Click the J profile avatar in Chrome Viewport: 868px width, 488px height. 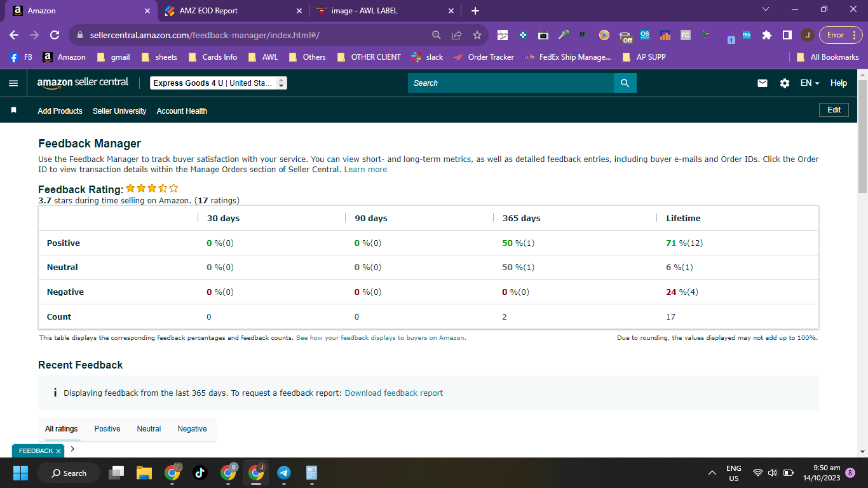[807, 35]
